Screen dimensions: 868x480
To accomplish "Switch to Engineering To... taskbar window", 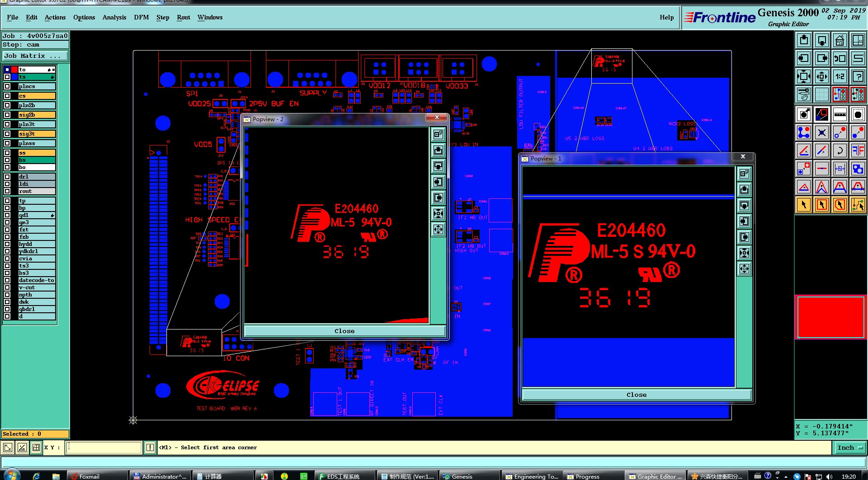I will [x=532, y=476].
